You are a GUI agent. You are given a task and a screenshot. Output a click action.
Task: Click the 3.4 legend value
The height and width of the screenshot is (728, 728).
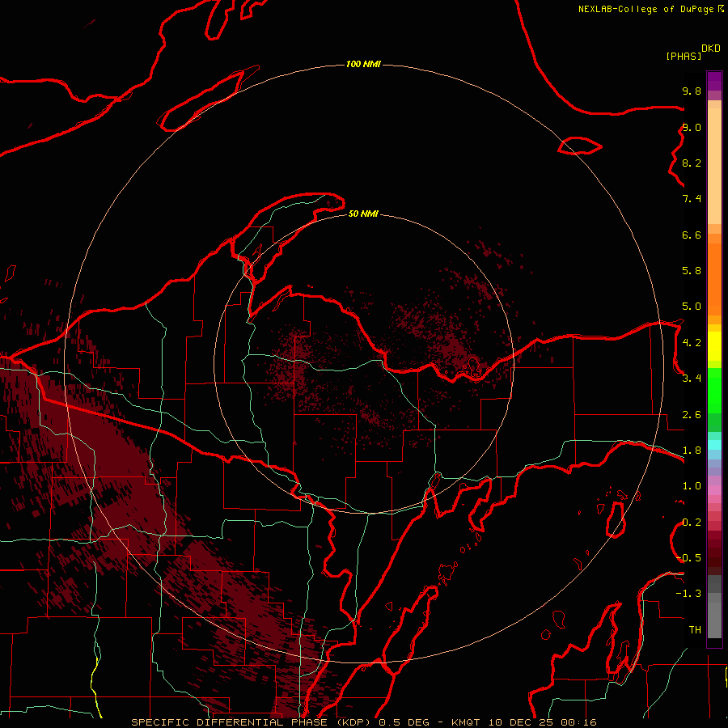pos(692,379)
